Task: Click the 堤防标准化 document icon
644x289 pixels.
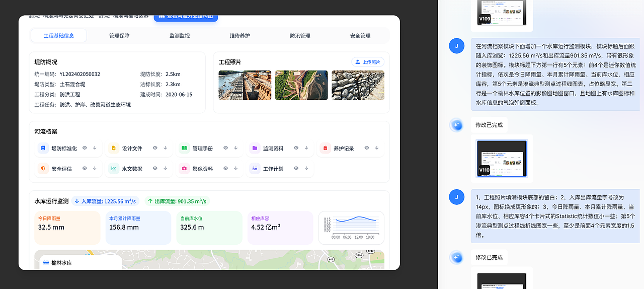Action: click(x=43, y=148)
